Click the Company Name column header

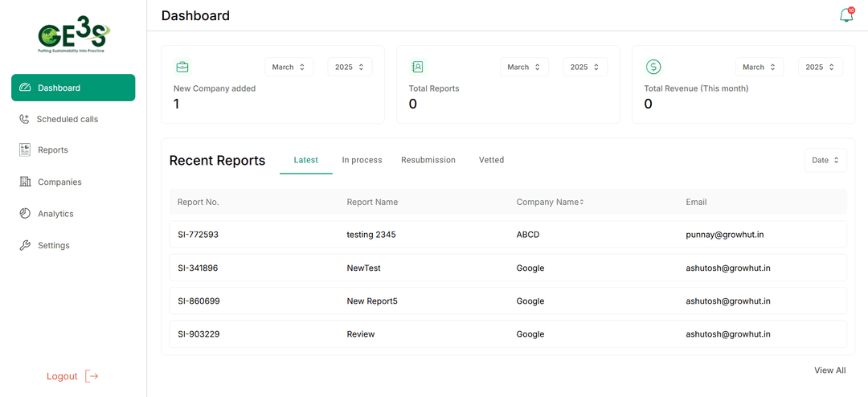pyautogui.click(x=547, y=202)
